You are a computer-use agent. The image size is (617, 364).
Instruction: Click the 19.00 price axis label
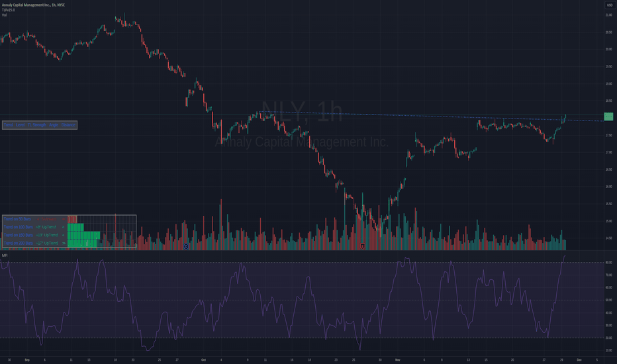click(x=609, y=84)
